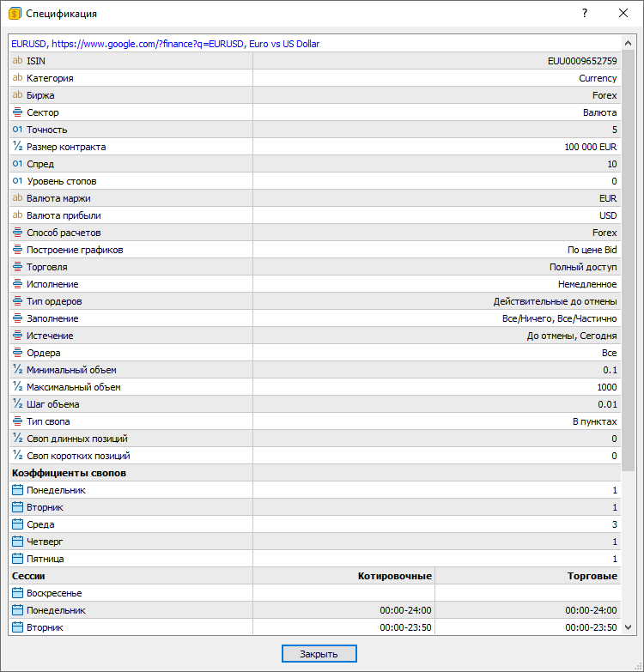Click the Коэффициенты свопов section header
This screenshot has height=672, width=644.
[69, 473]
